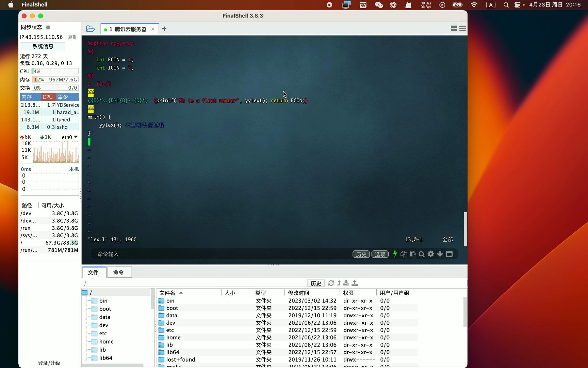Open WeChat icon in menu bar
588x368 pixels.
[379, 5]
